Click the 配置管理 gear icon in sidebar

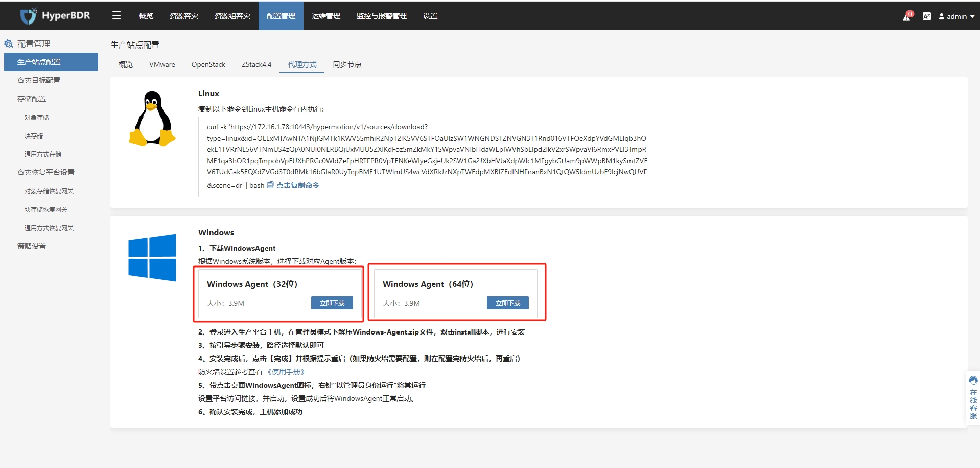pos(9,44)
